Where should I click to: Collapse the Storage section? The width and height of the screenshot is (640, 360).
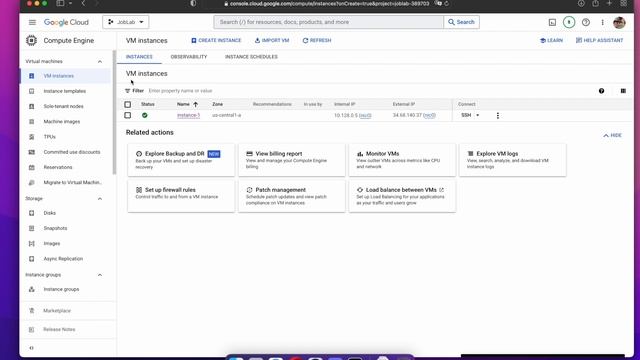pyautogui.click(x=100, y=198)
